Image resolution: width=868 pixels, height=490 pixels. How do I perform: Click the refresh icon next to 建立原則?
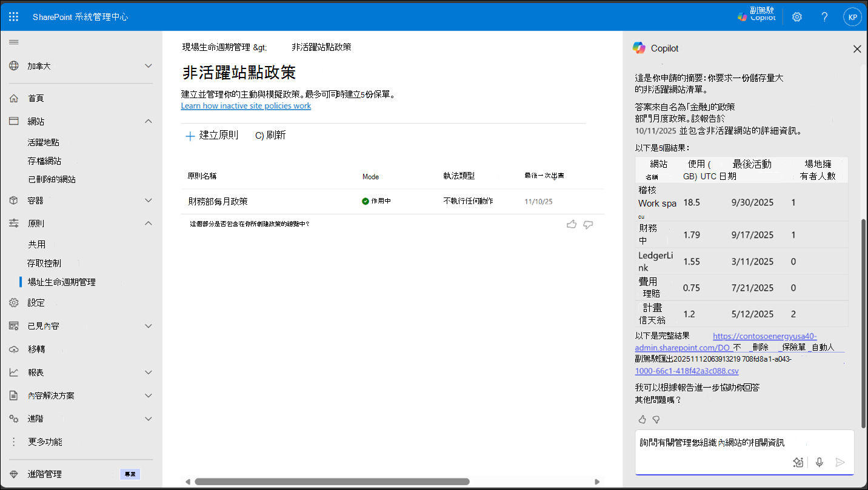(270, 134)
